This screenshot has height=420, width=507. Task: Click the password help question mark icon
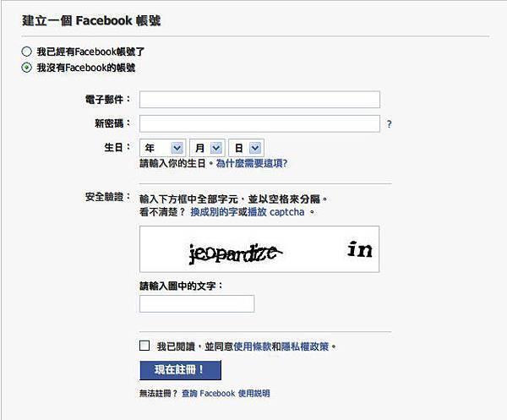[390, 124]
